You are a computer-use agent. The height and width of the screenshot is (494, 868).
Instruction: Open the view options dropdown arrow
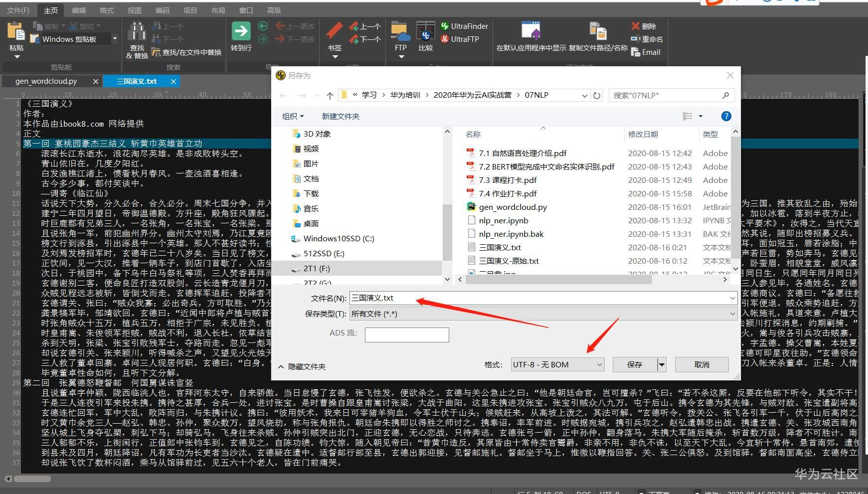pyautogui.click(x=700, y=116)
